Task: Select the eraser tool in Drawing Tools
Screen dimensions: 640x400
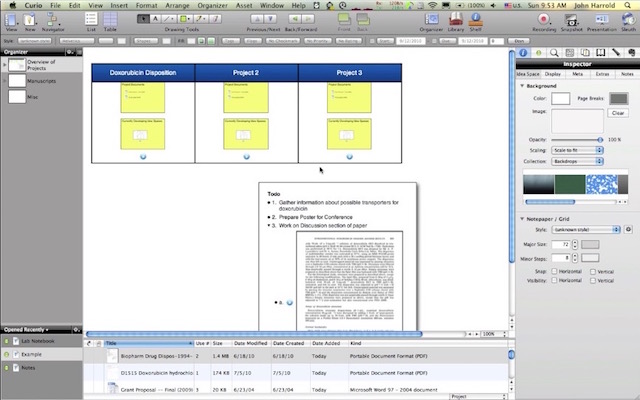Action: coord(215,19)
